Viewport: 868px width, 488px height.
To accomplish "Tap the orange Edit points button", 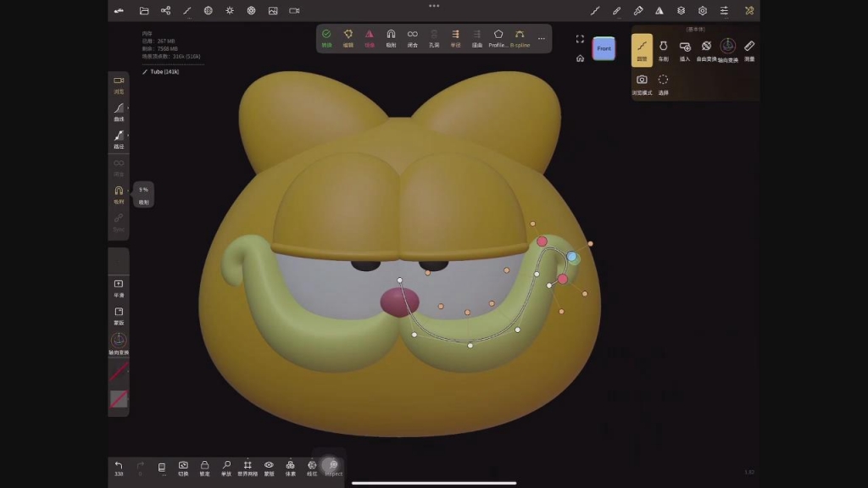I will coord(348,38).
